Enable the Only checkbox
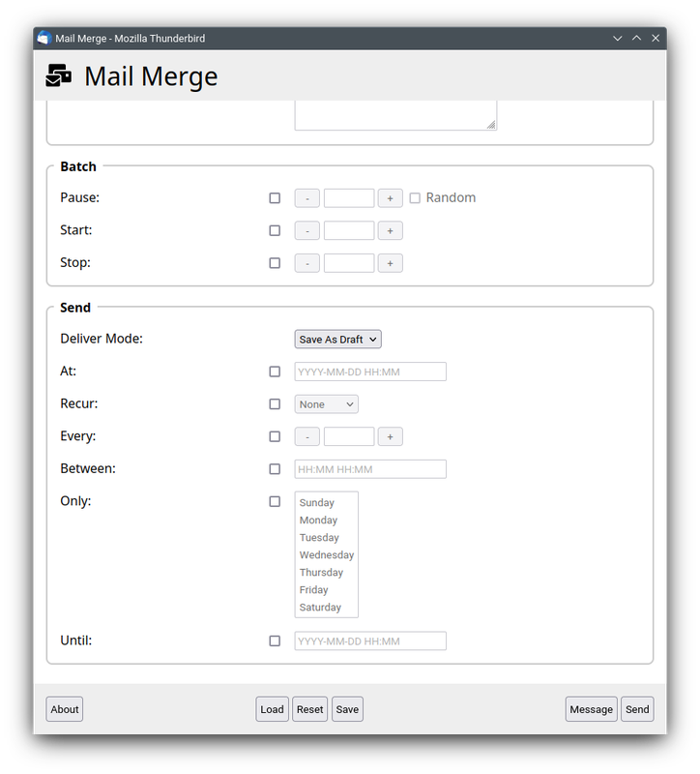The width and height of the screenshot is (700, 774). click(275, 502)
